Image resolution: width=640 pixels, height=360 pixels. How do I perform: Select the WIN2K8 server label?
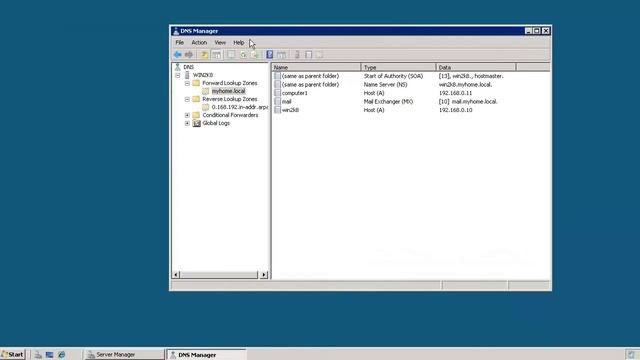pos(203,75)
